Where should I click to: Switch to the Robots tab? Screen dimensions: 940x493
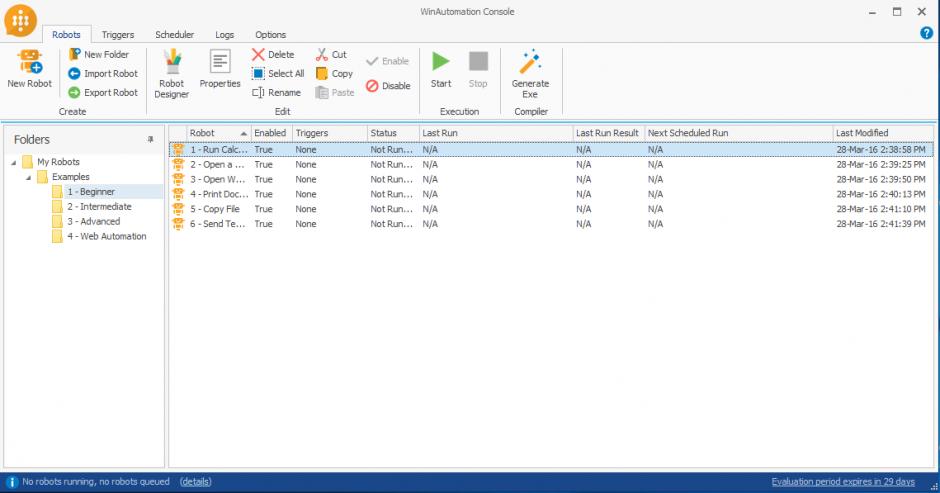(66, 35)
